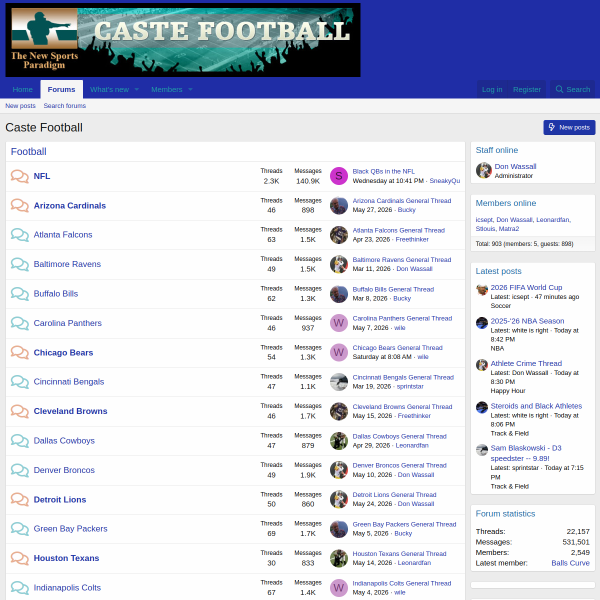Open the Athlete Crime Thread link
This screenshot has height=600, width=600.
tap(526, 364)
